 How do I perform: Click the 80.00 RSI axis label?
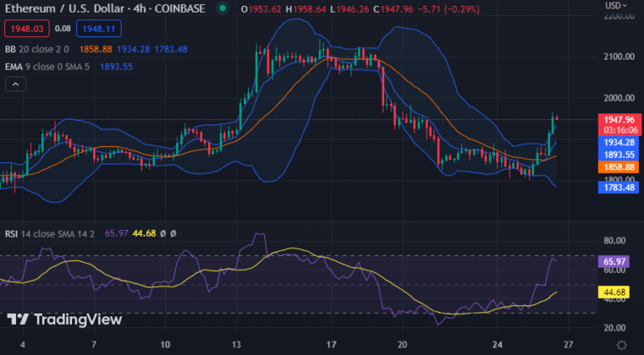pyautogui.click(x=615, y=240)
